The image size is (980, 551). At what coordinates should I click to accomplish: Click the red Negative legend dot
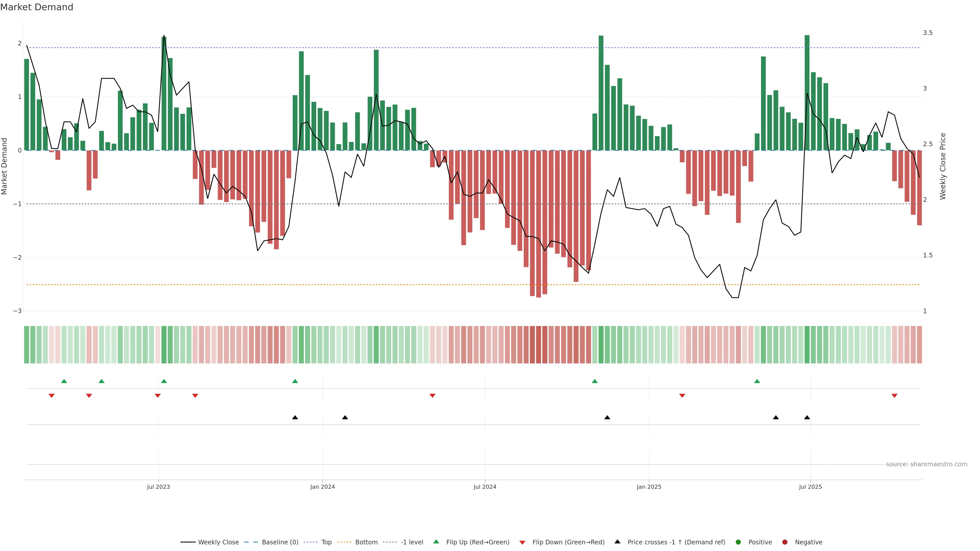click(x=785, y=542)
